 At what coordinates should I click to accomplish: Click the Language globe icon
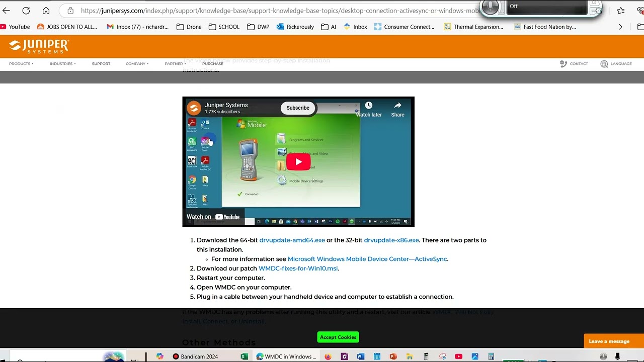click(x=604, y=64)
